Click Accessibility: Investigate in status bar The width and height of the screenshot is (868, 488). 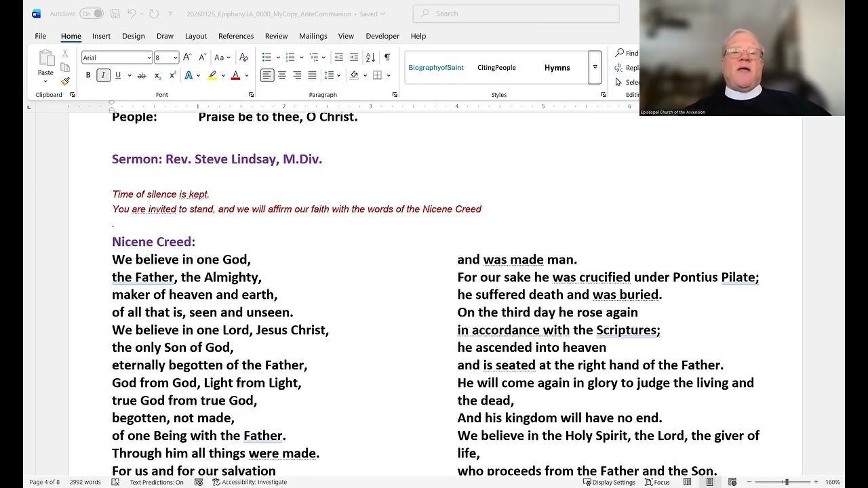click(250, 482)
